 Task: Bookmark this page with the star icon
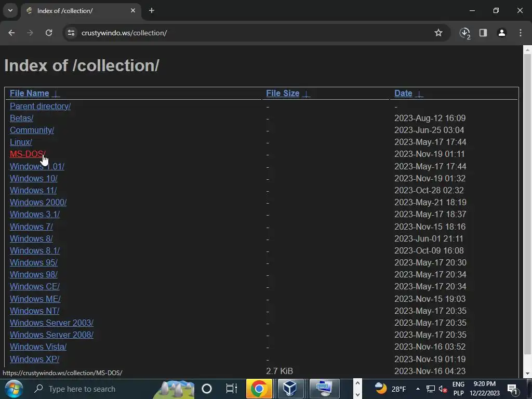pos(438,33)
